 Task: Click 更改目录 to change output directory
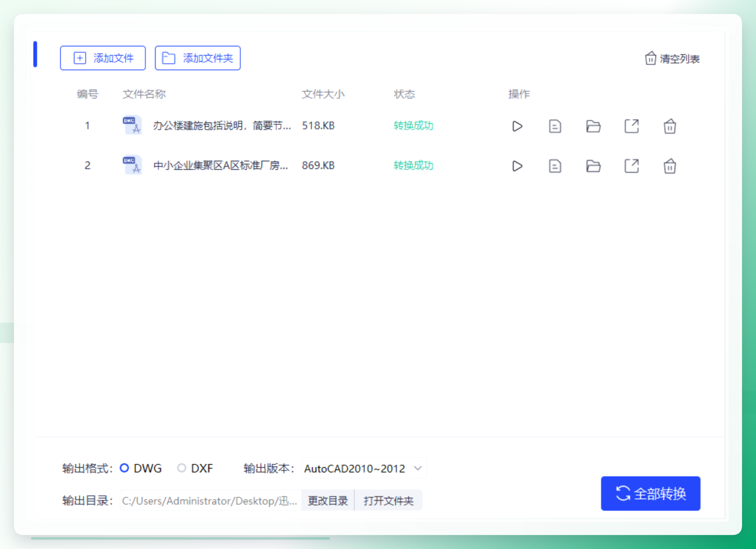point(328,500)
